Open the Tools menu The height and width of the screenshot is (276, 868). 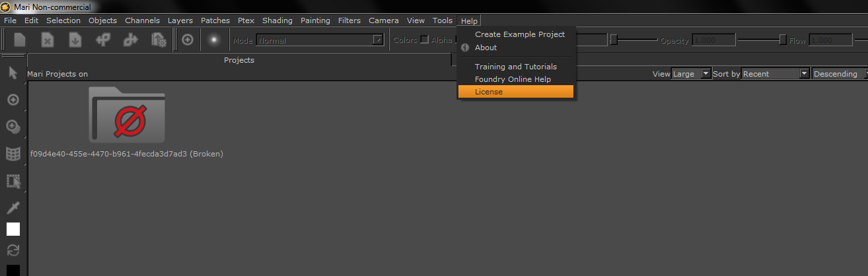pyautogui.click(x=443, y=20)
